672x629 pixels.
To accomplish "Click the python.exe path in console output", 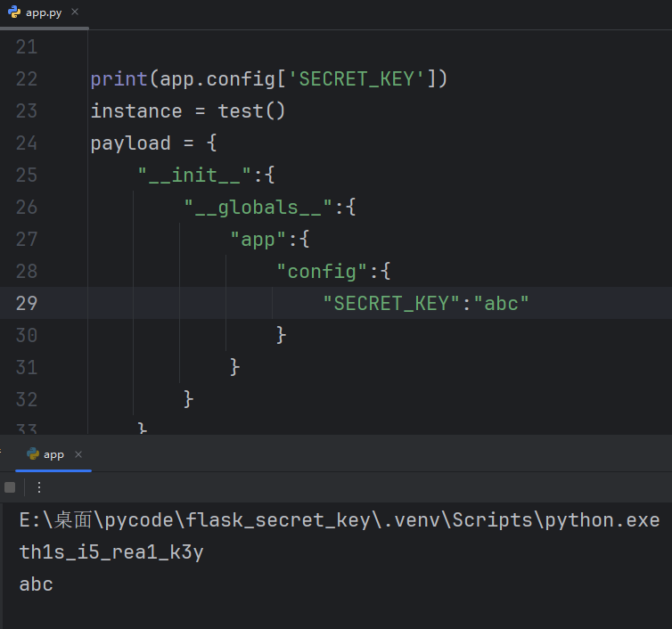I will tap(339, 520).
